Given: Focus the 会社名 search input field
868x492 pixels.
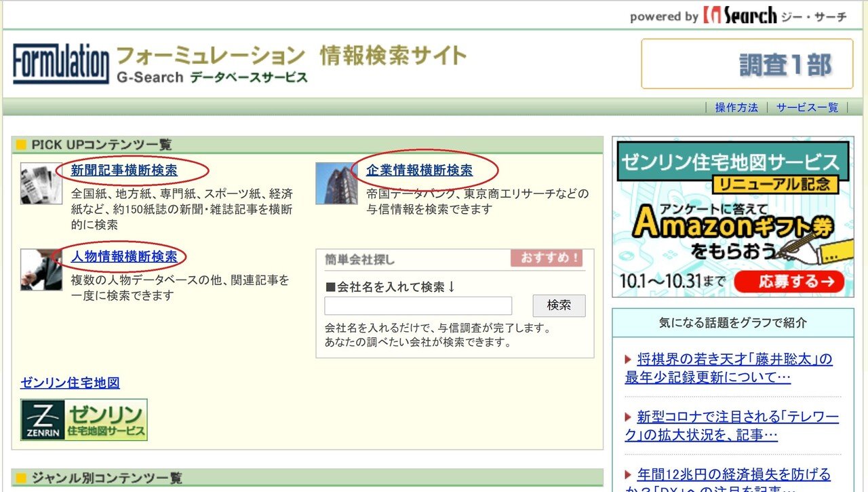Looking at the screenshot, I should tap(418, 305).
